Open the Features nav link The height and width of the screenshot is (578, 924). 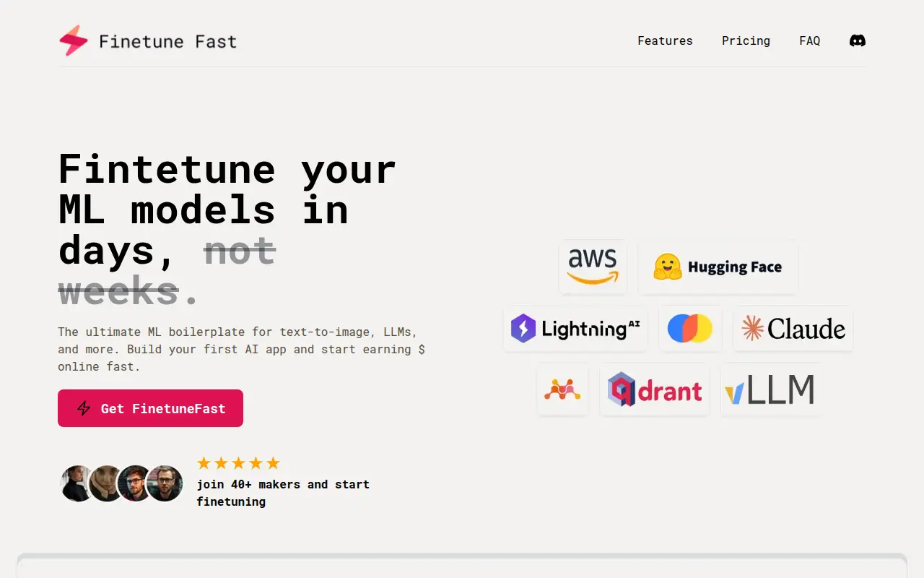(665, 40)
